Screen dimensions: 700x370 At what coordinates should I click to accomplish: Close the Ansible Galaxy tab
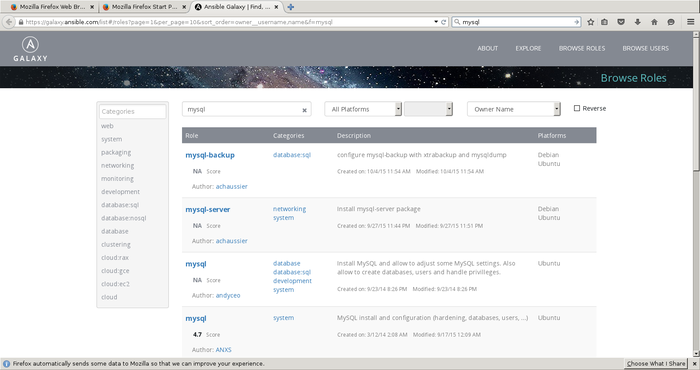point(276,7)
